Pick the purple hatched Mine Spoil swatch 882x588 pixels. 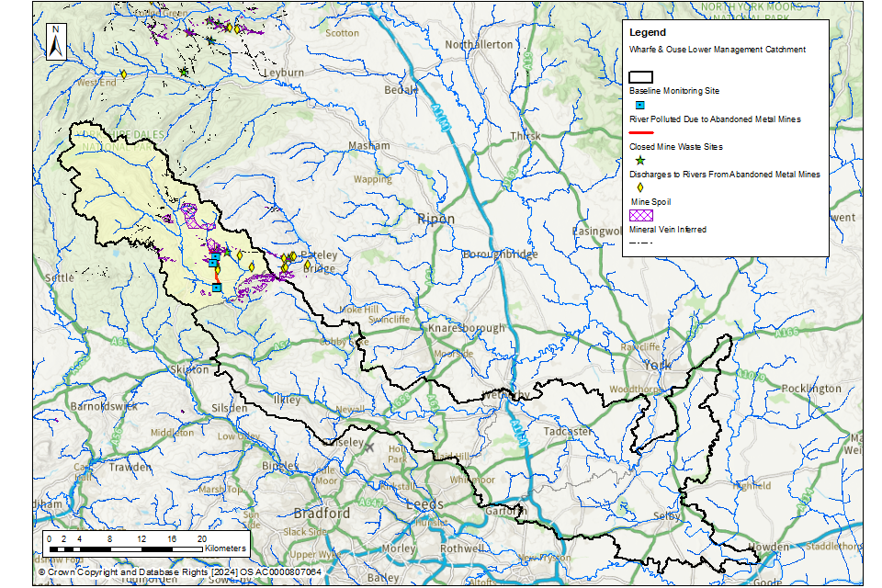[640, 215]
